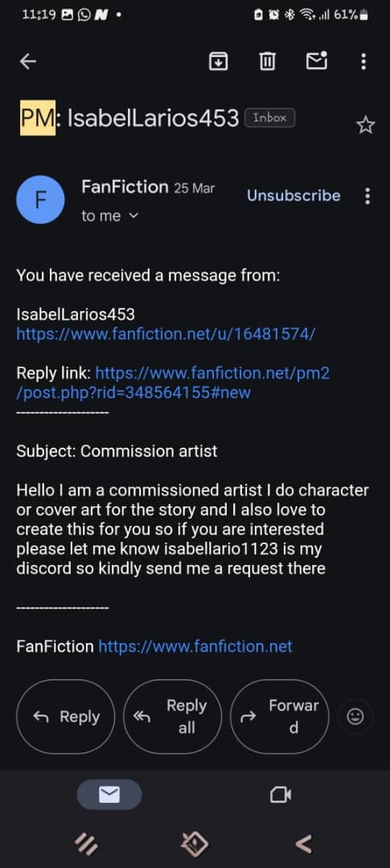Viewport: 390px width, 868px height.
Task: Archive this email with the box icon
Action: [218, 61]
